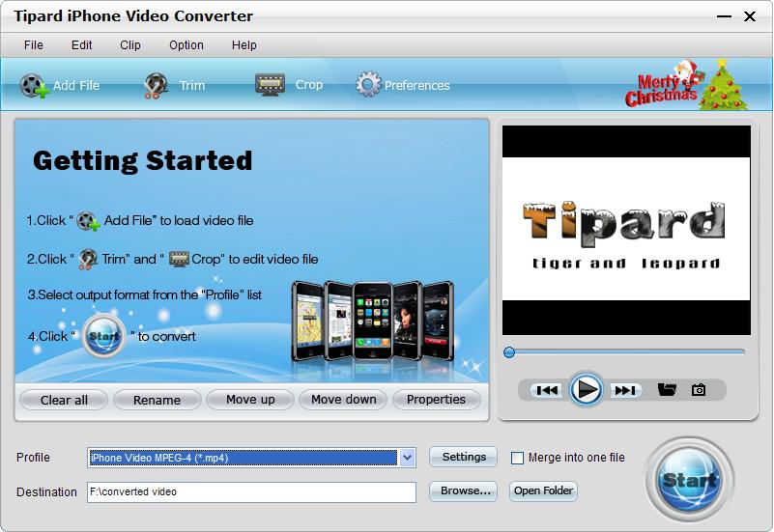
Task: Open the Clip menu
Action: click(x=130, y=45)
